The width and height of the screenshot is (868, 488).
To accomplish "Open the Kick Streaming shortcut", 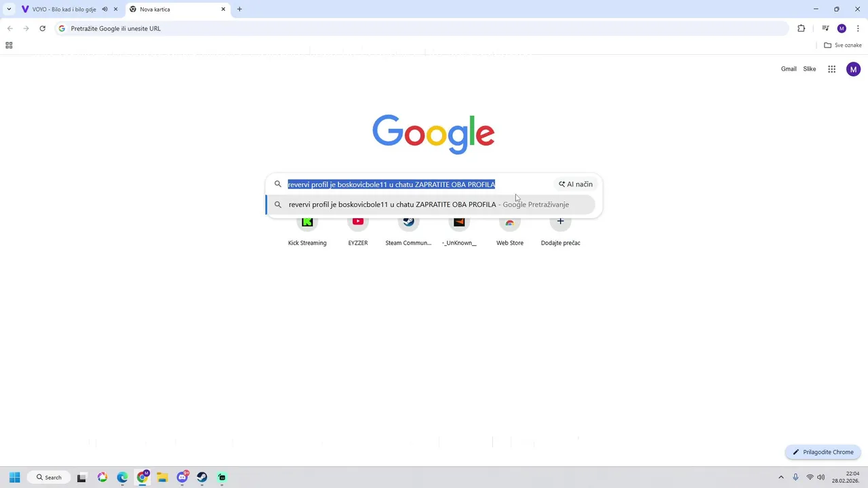I will 307,232.
